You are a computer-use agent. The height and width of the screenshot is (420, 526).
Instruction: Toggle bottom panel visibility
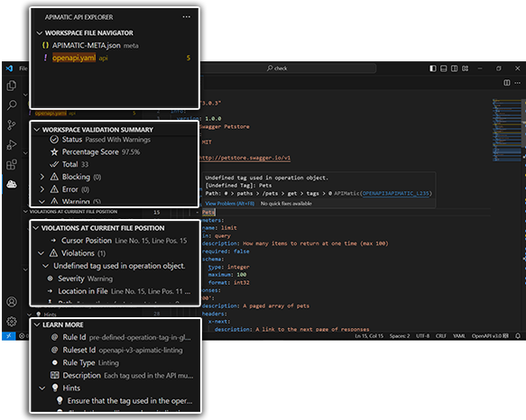(444, 68)
